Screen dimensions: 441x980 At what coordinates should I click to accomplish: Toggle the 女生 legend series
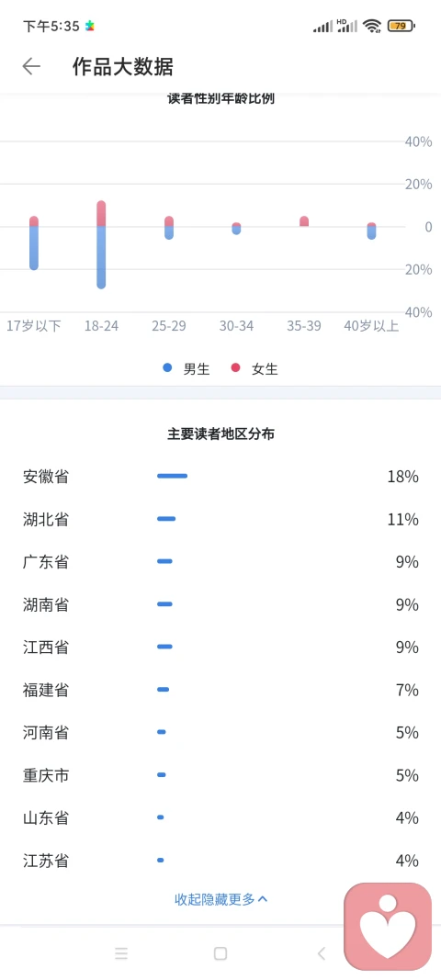[x=254, y=368]
